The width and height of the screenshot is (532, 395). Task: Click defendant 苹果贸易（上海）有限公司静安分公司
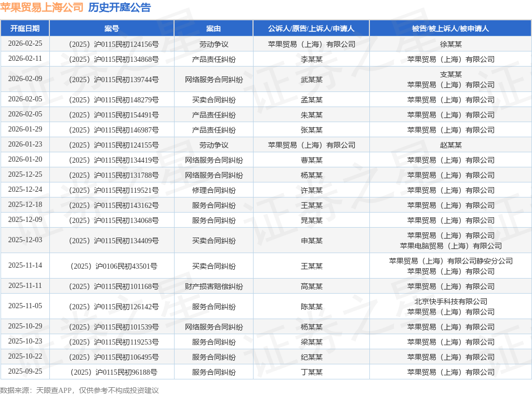(450, 261)
